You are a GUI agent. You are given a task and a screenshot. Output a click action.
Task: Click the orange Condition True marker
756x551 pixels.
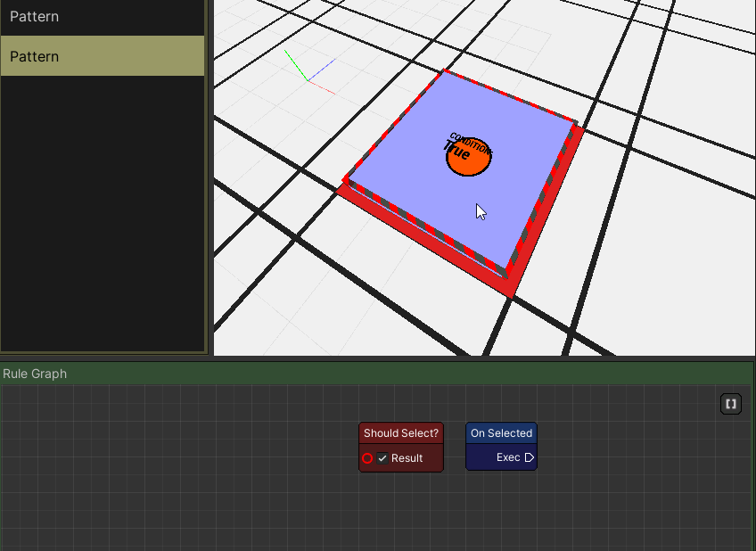click(x=469, y=157)
